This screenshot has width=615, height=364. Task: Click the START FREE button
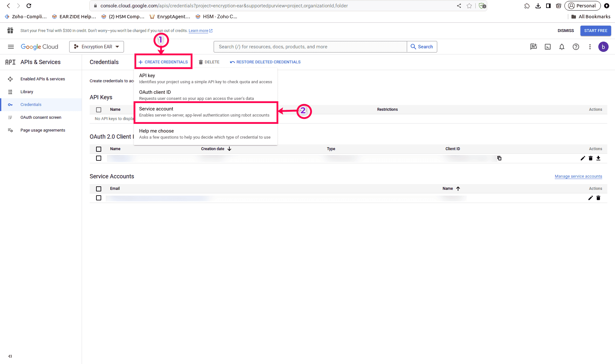click(595, 31)
